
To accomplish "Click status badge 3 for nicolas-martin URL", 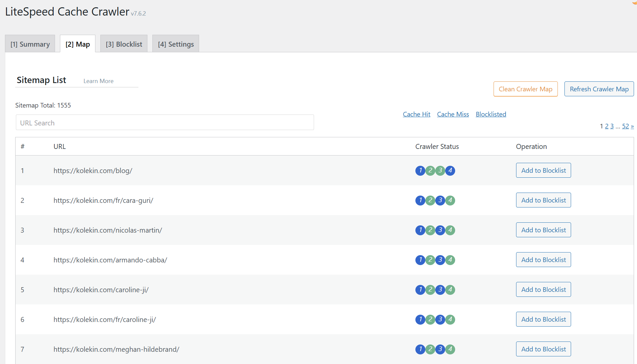I will click(x=440, y=230).
